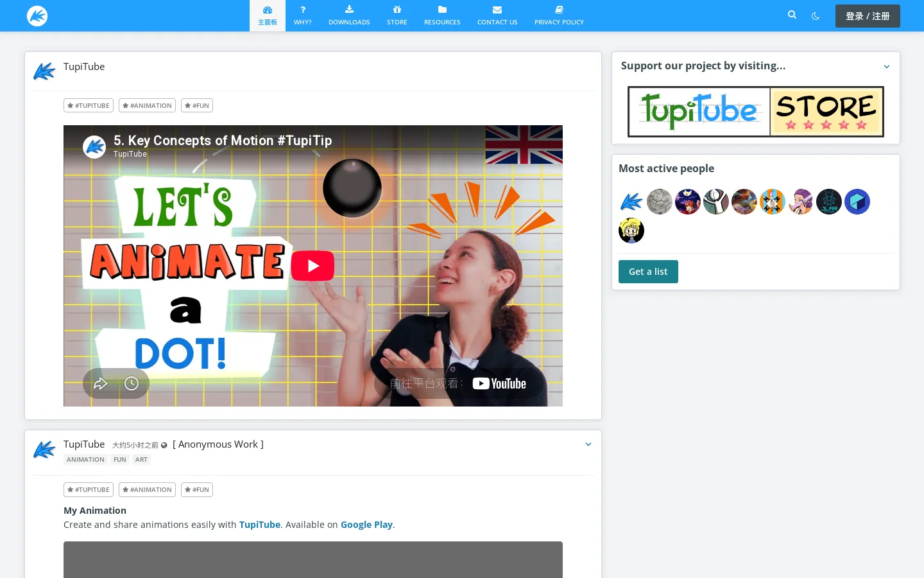Click the login/register button
The width and height of the screenshot is (924, 578).
tap(868, 16)
